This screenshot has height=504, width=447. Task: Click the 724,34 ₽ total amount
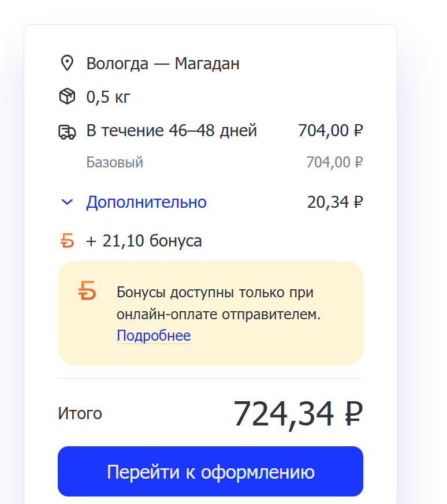(298, 414)
